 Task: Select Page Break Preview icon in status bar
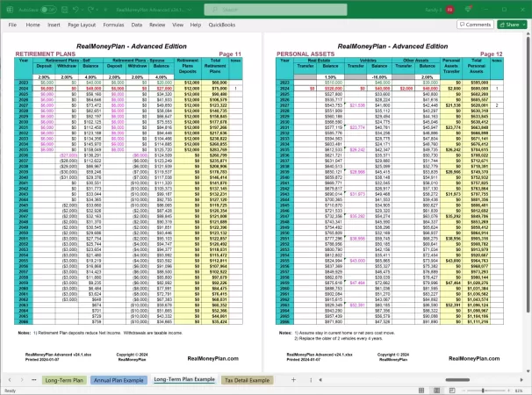(452, 390)
